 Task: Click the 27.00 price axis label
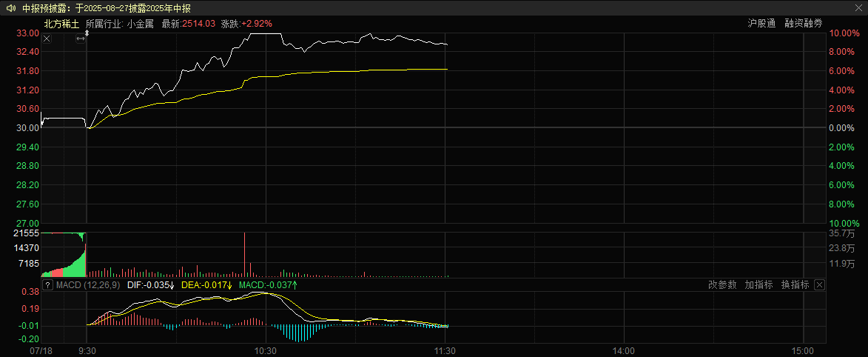(x=28, y=224)
